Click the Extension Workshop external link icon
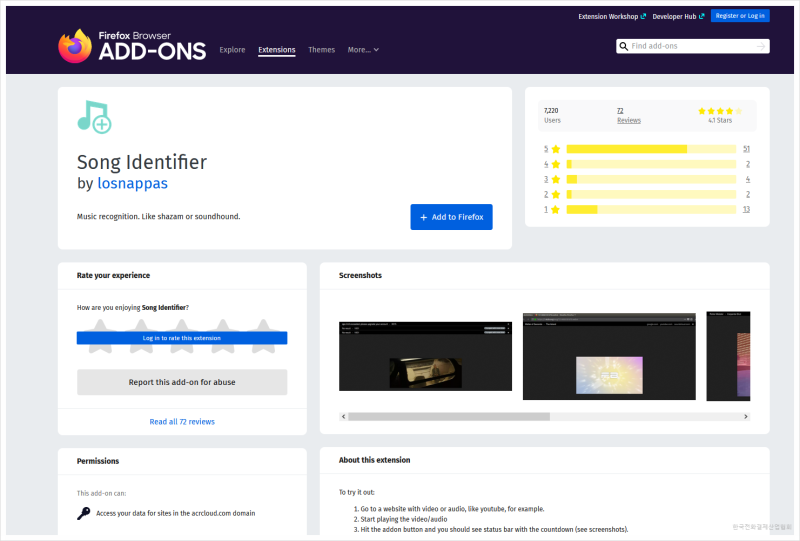 tap(643, 16)
